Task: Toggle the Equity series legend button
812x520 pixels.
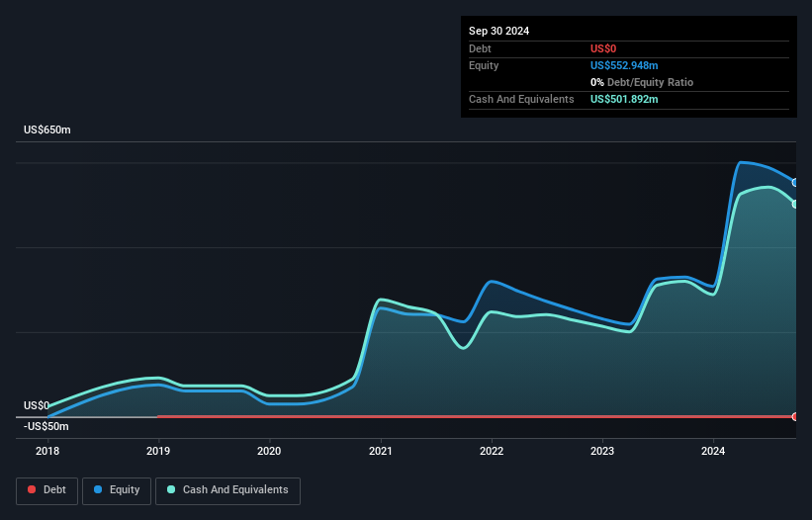Action: click(x=117, y=490)
